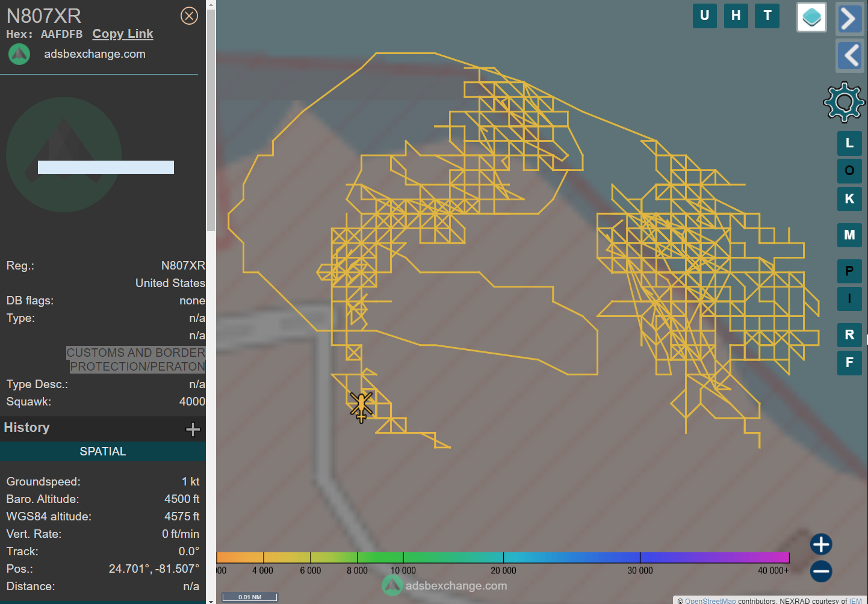Zoom in with the plus button
This screenshot has height=604, width=868.
click(x=821, y=544)
